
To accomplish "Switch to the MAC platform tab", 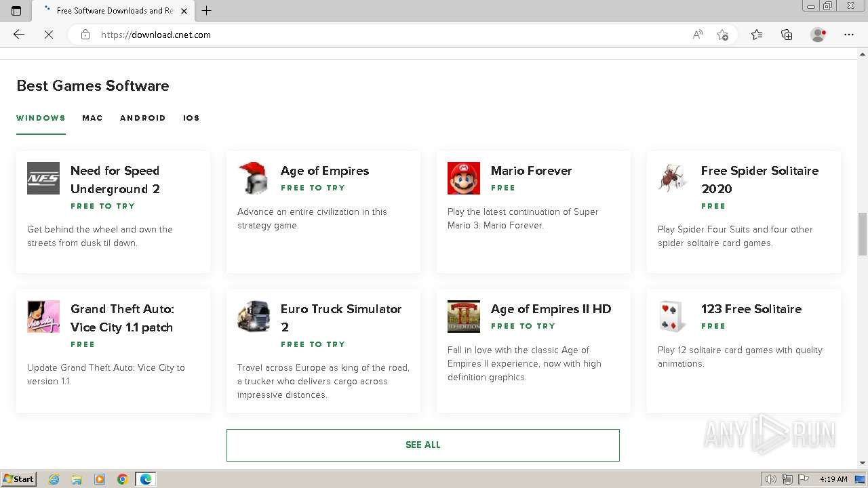I will [x=92, y=118].
